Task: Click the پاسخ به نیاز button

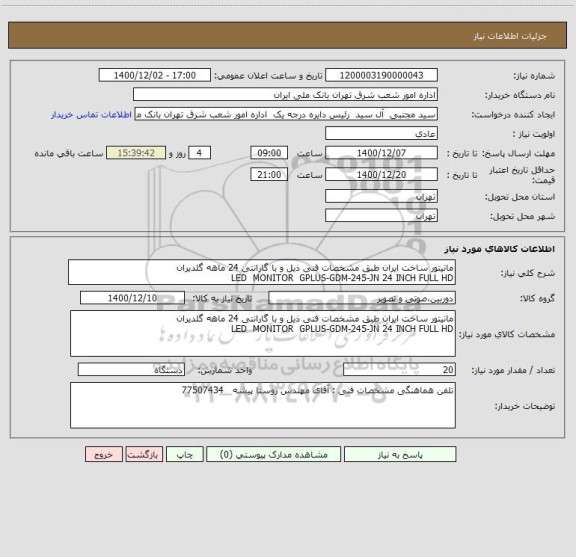Action: click(400, 454)
